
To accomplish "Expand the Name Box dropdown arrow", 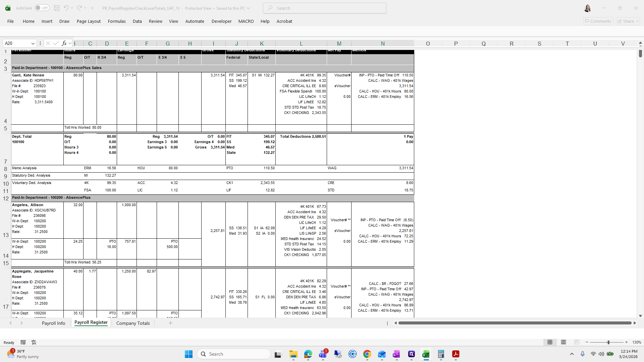I will tap(33, 44).
